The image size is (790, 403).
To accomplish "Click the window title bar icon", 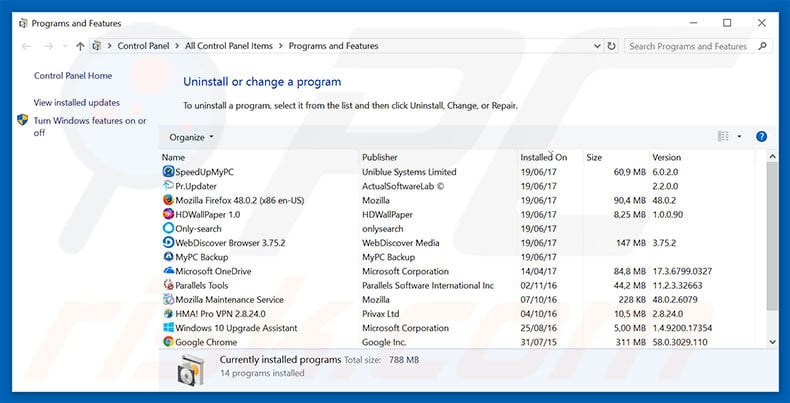I will [x=23, y=23].
